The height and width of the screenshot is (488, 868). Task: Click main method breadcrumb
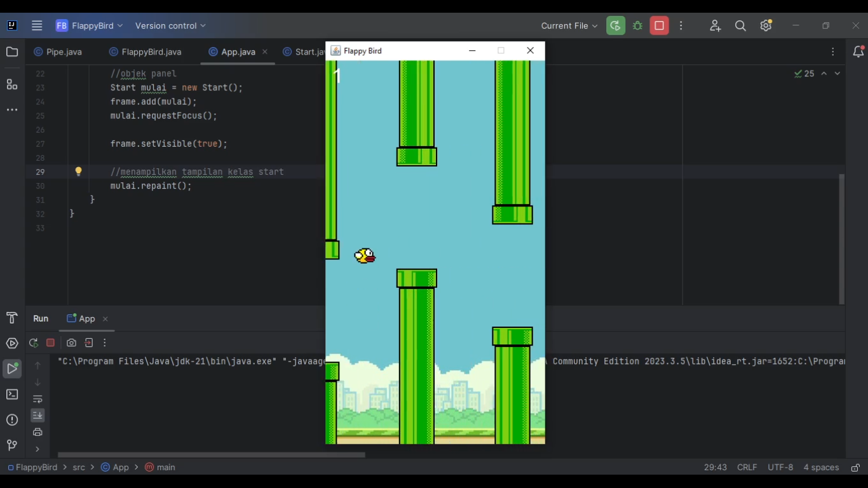[x=160, y=468]
